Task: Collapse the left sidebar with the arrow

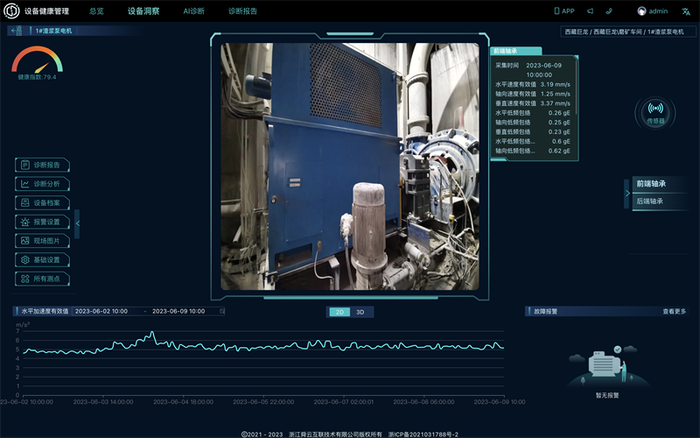Action: point(78,224)
